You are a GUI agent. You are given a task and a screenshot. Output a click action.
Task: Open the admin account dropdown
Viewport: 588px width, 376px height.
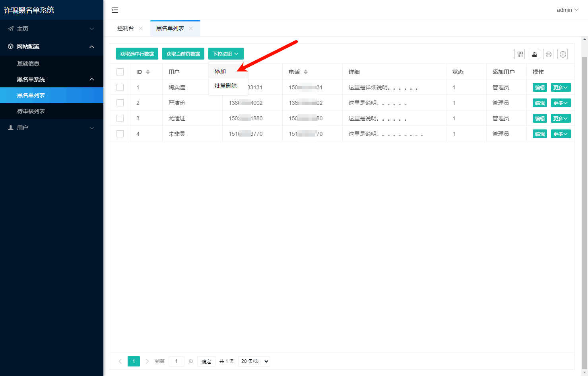pos(568,10)
